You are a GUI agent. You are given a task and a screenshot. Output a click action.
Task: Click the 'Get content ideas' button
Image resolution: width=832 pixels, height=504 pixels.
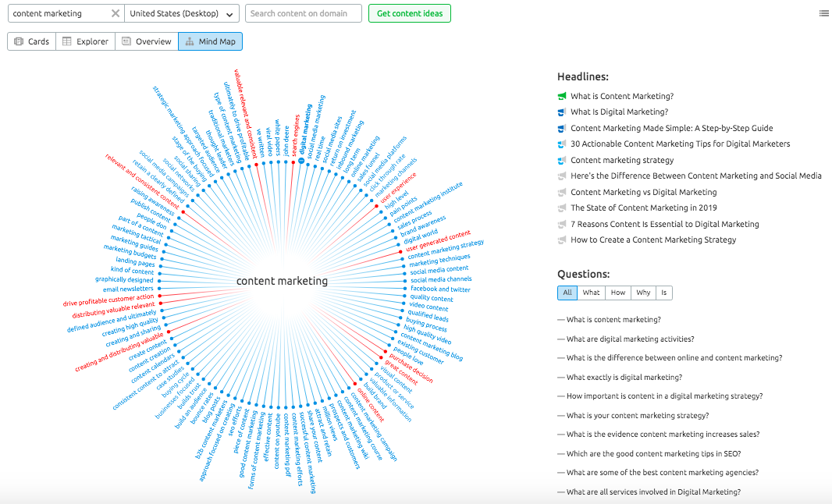click(409, 13)
